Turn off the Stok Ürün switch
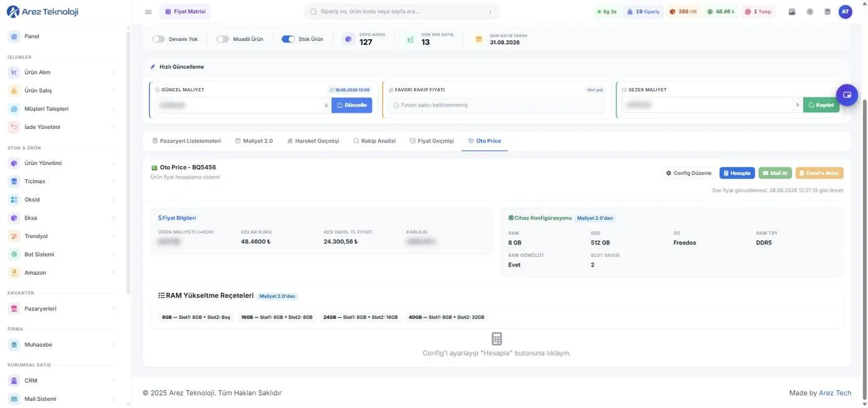The image size is (868, 408). click(288, 39)
